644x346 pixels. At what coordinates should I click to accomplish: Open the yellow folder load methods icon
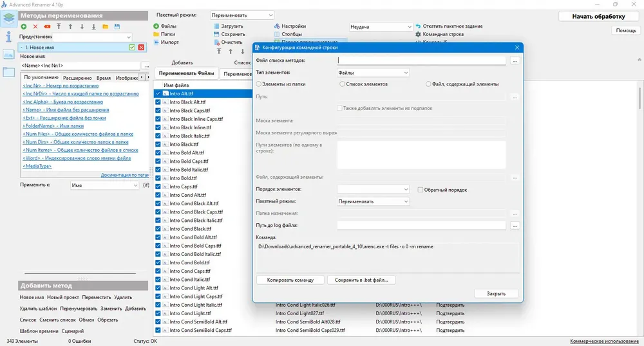pos(106,26)
